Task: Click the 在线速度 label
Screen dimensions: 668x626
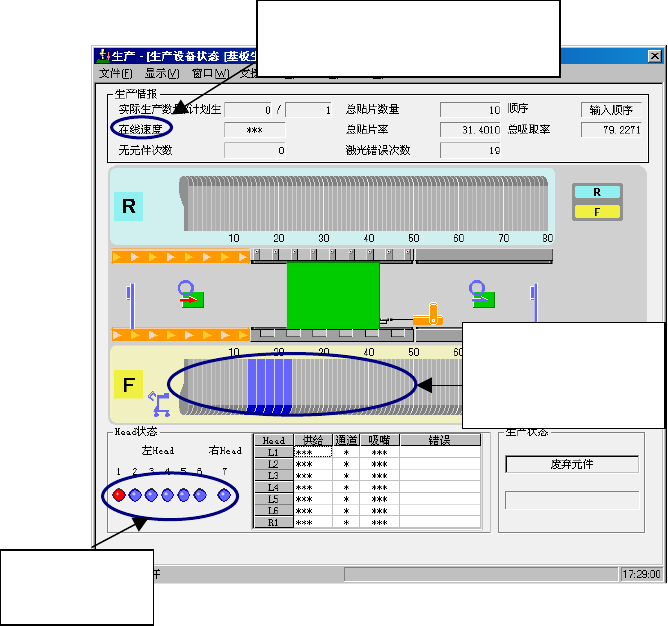Action: click(x=141, y=129)
